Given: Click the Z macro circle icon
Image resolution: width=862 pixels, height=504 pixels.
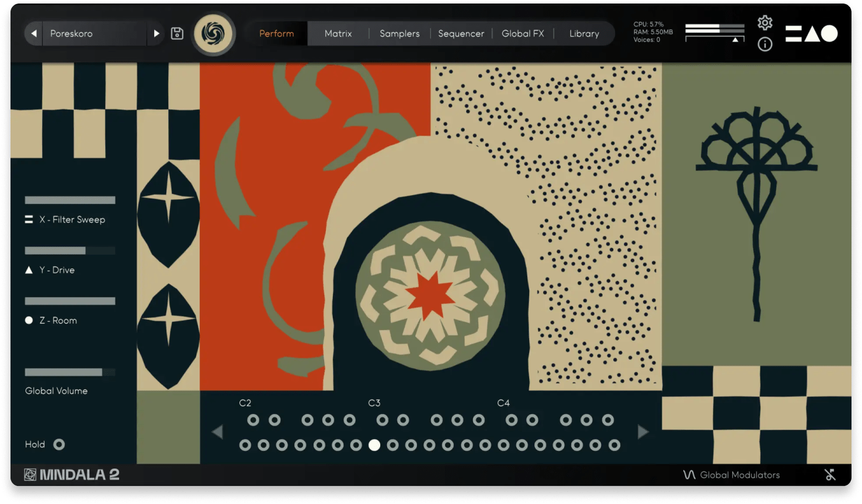Looking at the screenshot, I should point(29,320).
